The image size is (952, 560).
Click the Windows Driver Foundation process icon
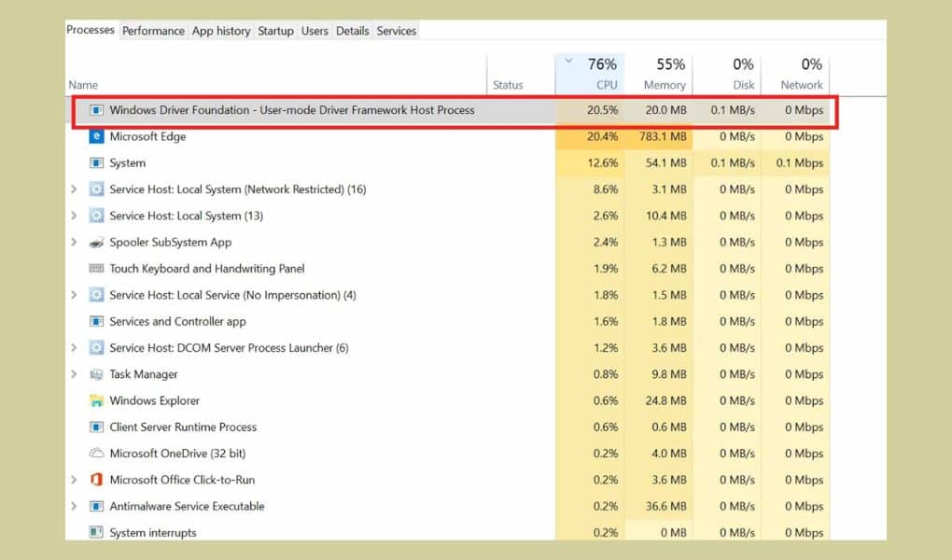pos(95,110)
